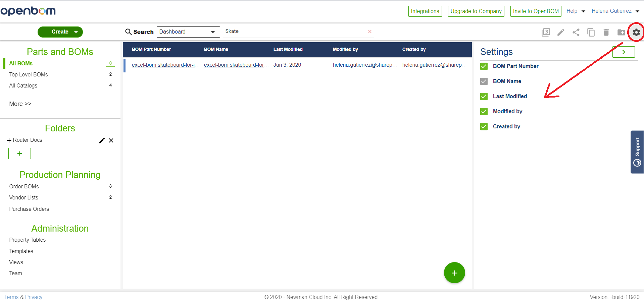Select the rename pencil icon in the toolbar
Viewport: 644px width, 302px height.
[x=560, y=32]
